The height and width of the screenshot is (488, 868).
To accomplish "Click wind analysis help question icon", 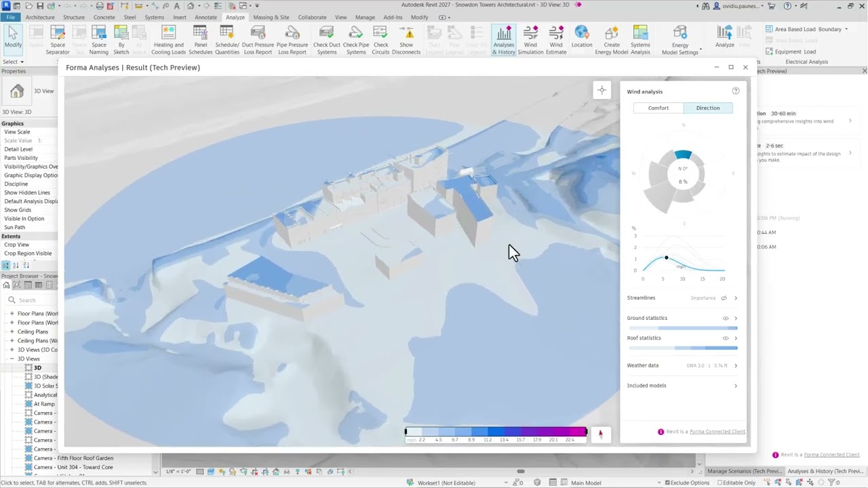I will point(736,91).
